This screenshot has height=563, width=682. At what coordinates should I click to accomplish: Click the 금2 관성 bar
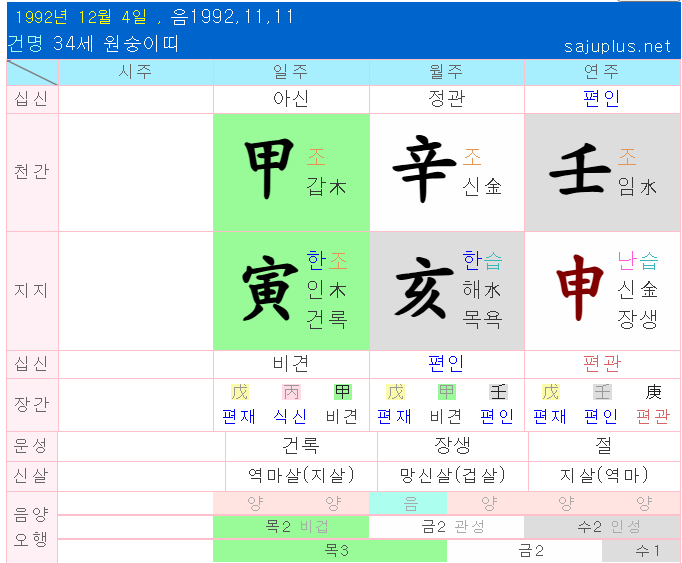[x=447, y=527]
